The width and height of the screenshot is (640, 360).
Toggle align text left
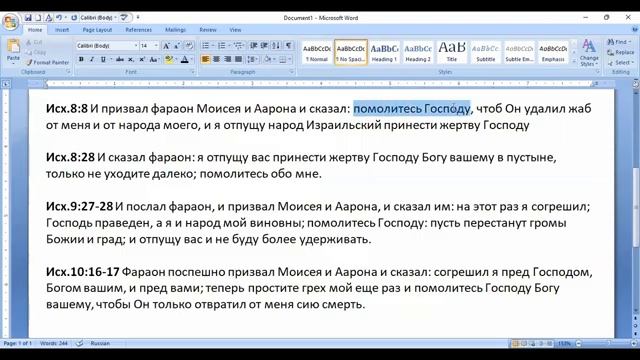click(205, 60)
